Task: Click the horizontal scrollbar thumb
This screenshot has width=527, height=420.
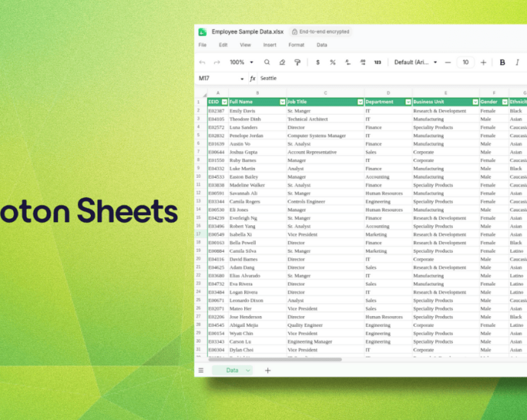Action: pos(275,360)
